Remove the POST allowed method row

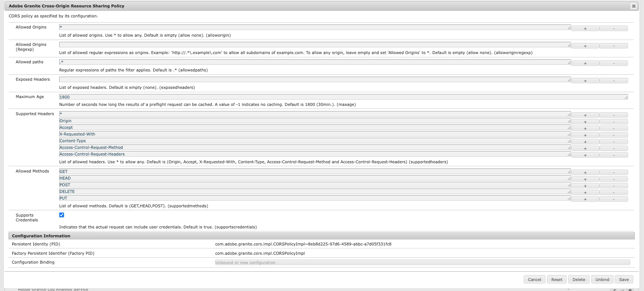pos(614,186)
